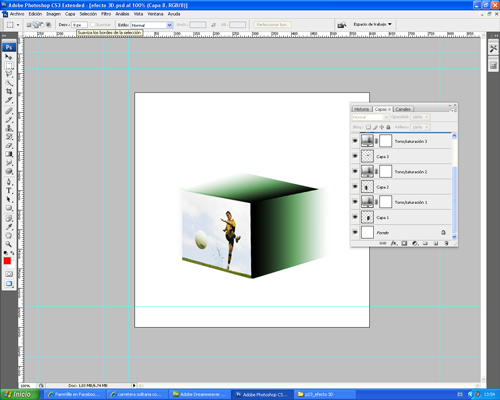Image resolution: width=500 pixels, height=400 pixels.
Task: Select the Rectangle shape tool
Action: coord(9,208)
